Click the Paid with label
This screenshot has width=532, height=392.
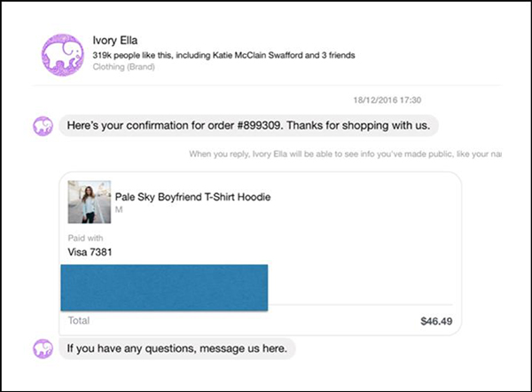(x=85, y=238)
